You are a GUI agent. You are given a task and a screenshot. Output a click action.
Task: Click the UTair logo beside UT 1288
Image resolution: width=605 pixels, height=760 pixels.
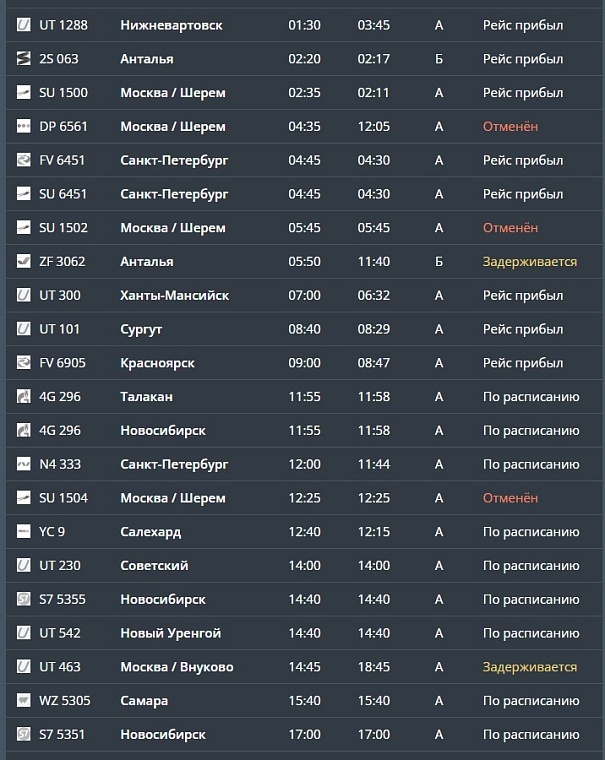click(23, 25)
